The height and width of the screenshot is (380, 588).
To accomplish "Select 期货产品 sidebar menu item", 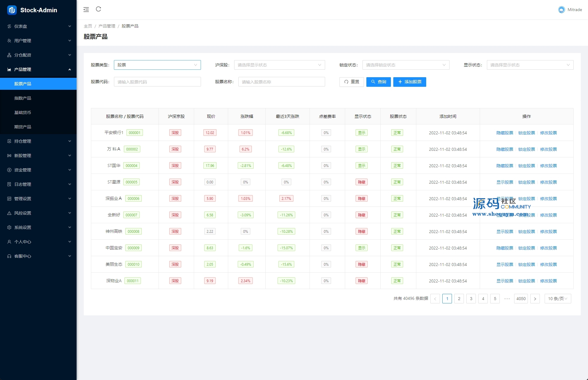I will tap(23, 127).
